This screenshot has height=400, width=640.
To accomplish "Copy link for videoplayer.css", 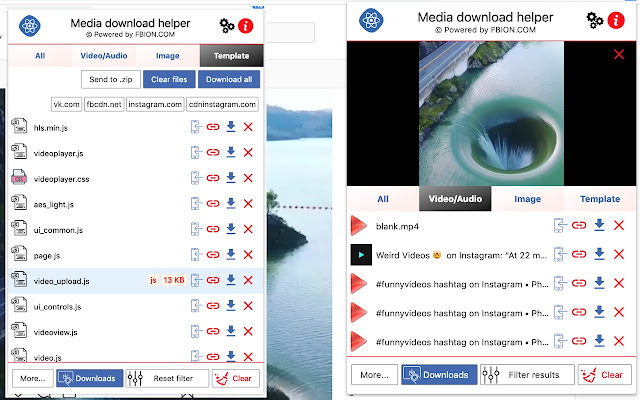I will 213,178.
